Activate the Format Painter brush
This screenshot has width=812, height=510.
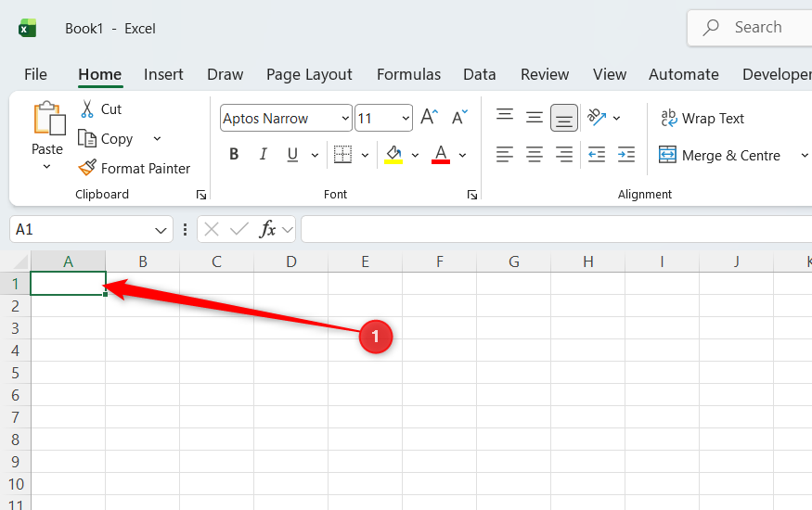87,168
